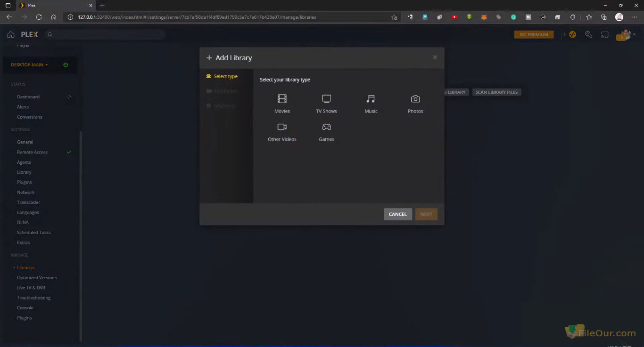Open the MetaMask fox extension

(484, 17)
